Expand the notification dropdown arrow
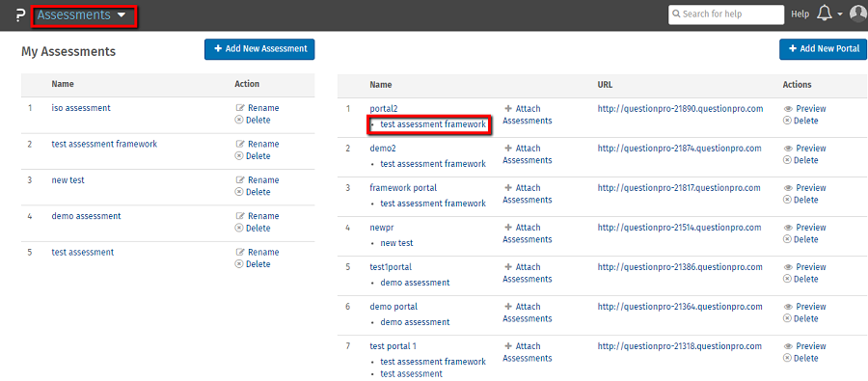This screenshot has height=381, width=868. 840,14
